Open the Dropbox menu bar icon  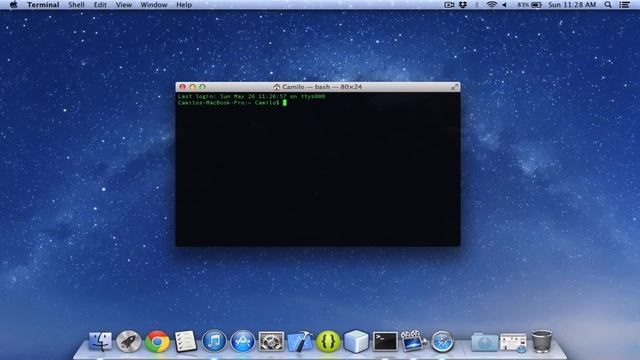point(462,5)
